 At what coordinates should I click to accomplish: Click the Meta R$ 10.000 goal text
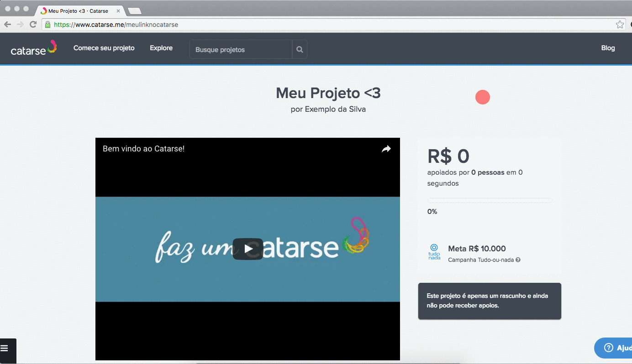(477, 249)
